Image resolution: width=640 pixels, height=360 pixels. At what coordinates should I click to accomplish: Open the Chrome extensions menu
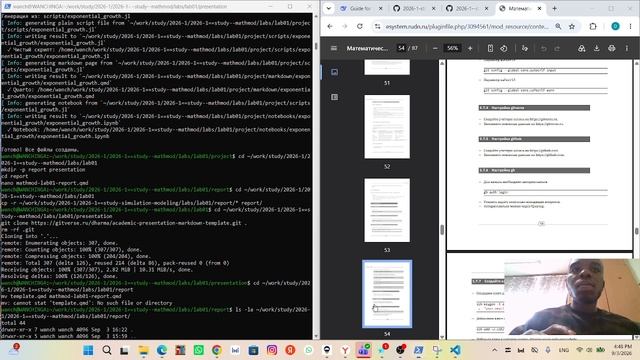(593, 26)
